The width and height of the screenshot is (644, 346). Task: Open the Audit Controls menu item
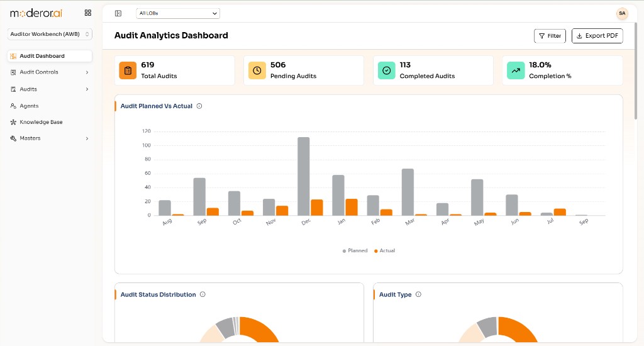(50, 72)
